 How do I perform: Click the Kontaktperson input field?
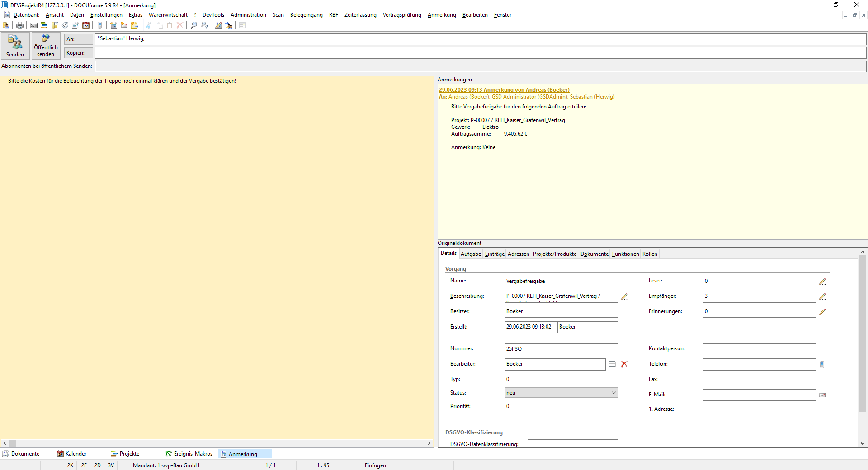(x=759, y=349)
